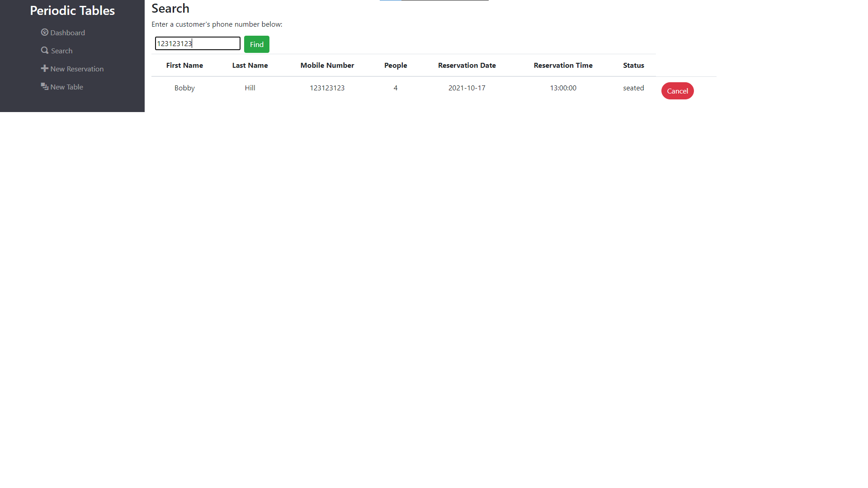This screenshot has width=868, height=488.
Task: Click the seated status label in the row
Action: [633, 88]
